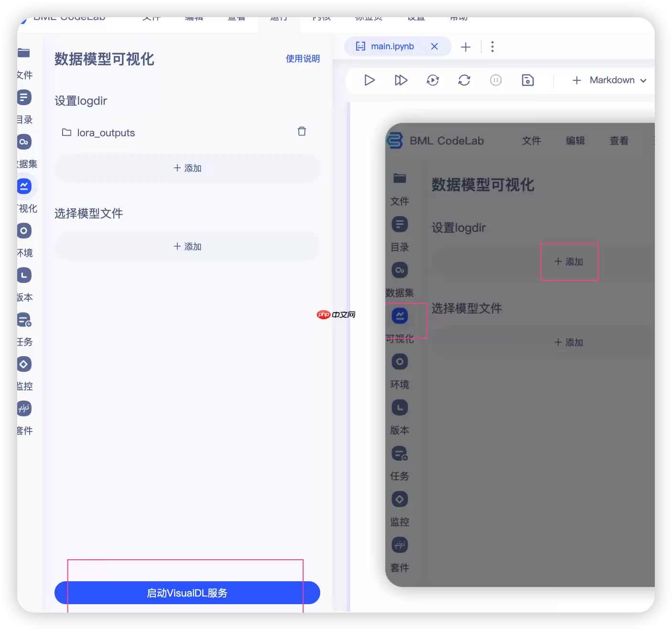Viewport: 672px width, 630px height.
Task: Click the 启动VisualDL服务 button
Action: [187, 593]
